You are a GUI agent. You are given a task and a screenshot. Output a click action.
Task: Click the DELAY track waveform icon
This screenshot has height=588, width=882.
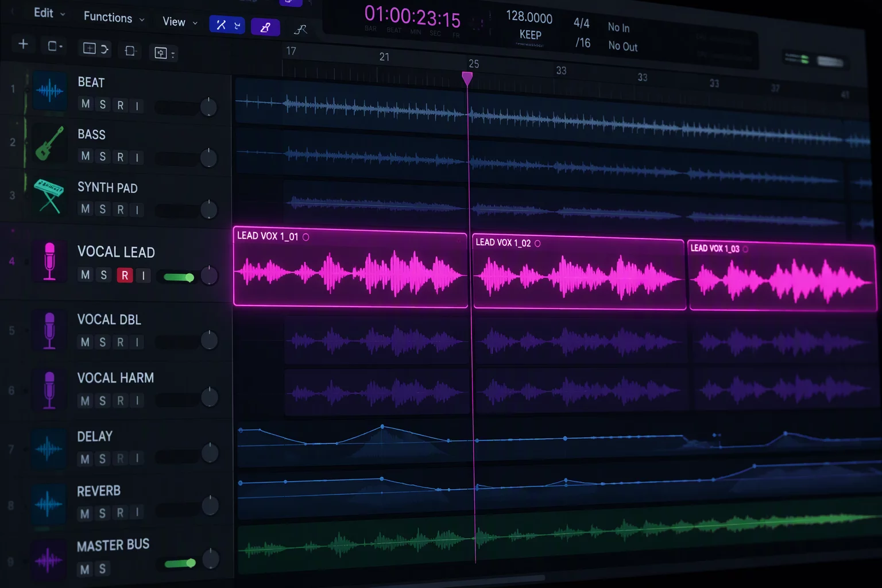49,448
